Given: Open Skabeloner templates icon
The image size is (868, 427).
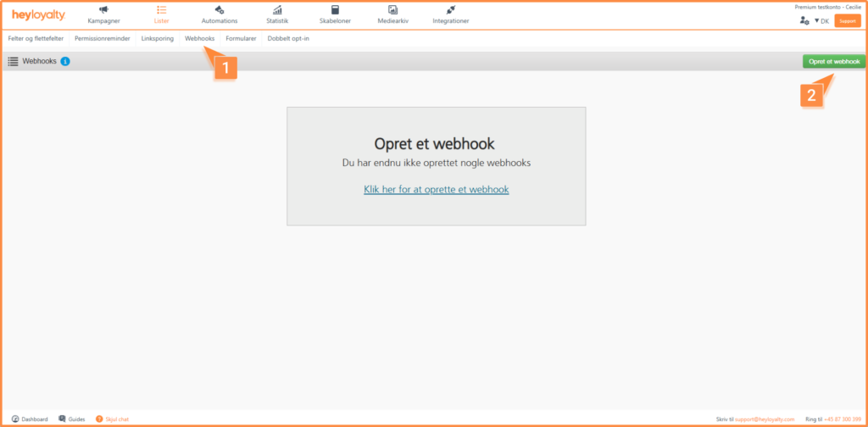Looking at the screenshot, I should [x=335, y=10].
